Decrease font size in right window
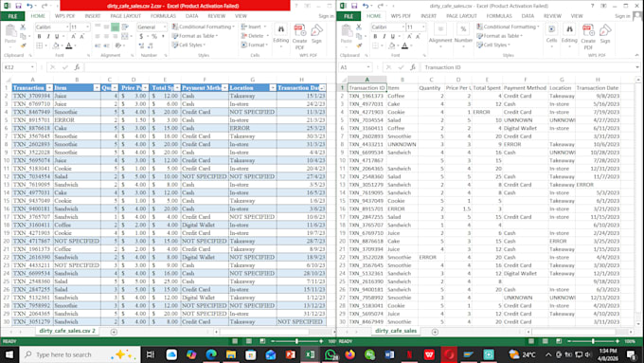Screen dimensions: 644x363 click(418, 36)
